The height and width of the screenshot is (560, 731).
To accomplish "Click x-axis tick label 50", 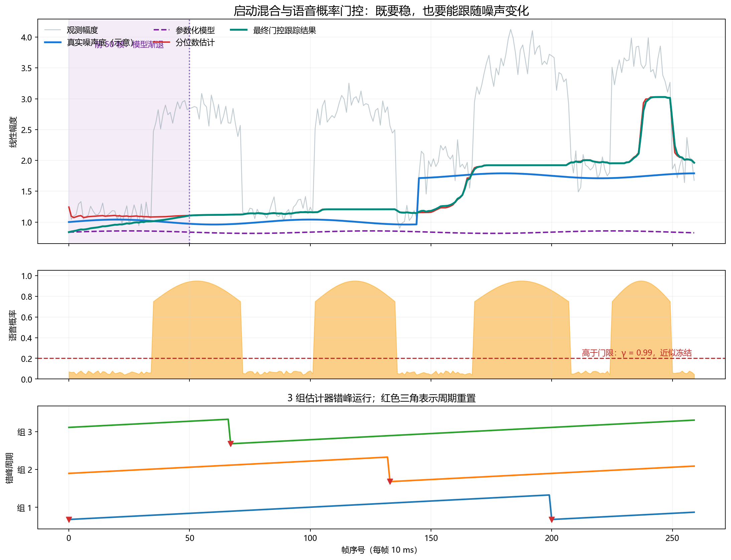I will pos(189,538).
